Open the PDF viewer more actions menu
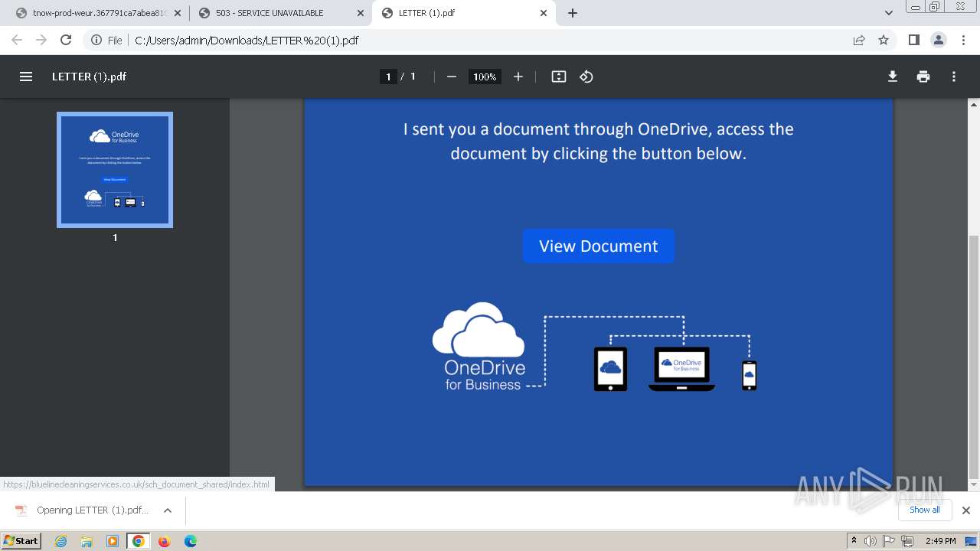 pos(954,77)
